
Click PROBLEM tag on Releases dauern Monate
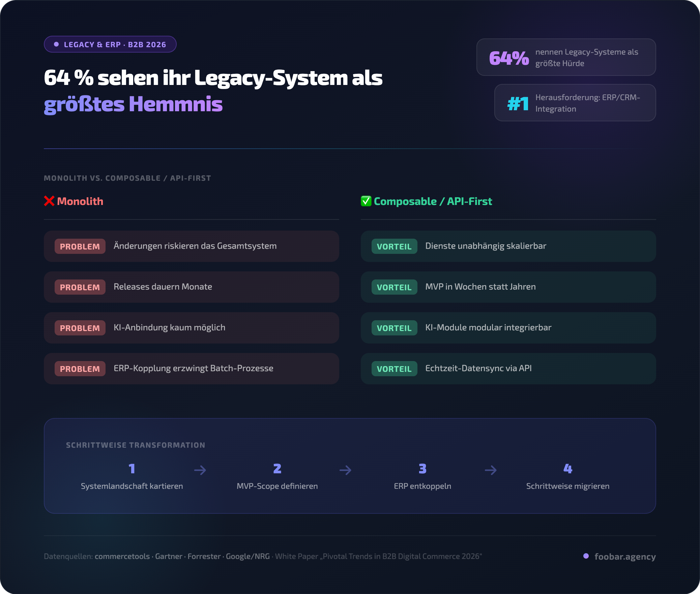point(80,287)
